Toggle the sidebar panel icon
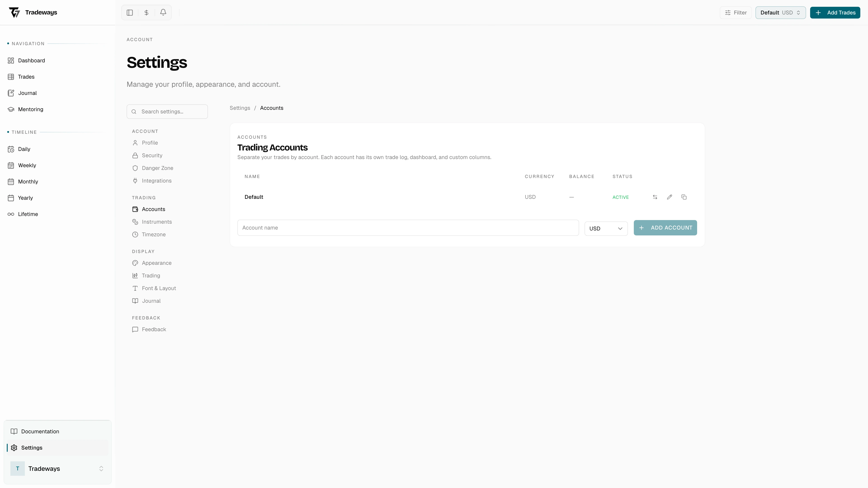 (130, 12)
